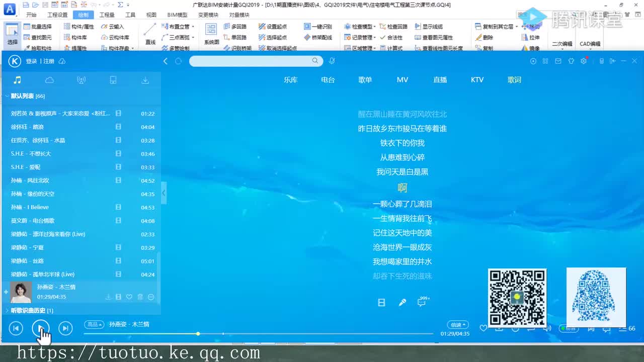Open the downloads sidebar tab
Viewport: 644px width, 362px height.
click(145, 80)
